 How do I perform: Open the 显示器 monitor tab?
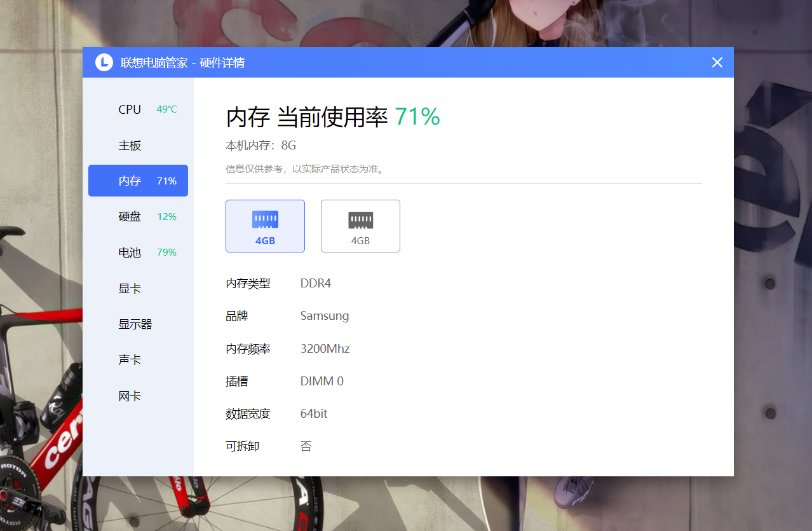[x=138, y=324]
